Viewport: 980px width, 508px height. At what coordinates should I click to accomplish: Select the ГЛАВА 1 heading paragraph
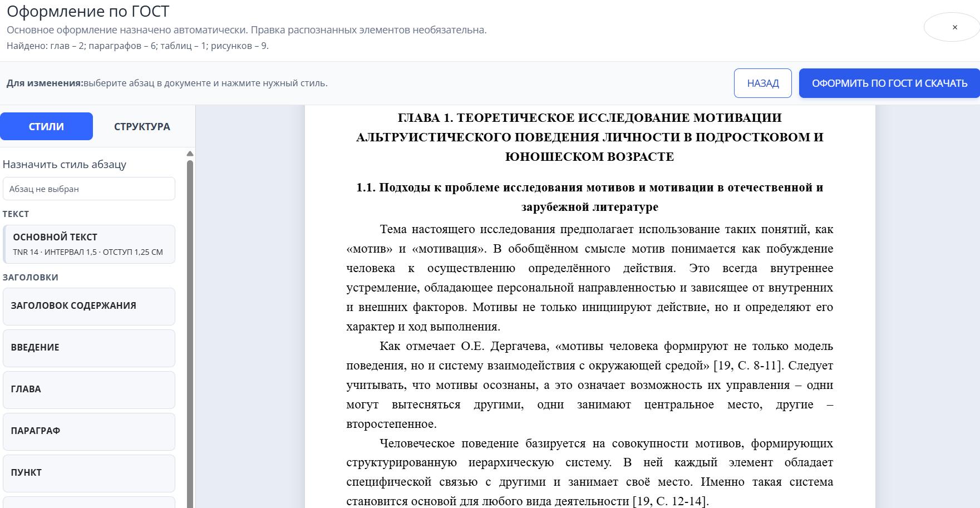click(589, 137)
